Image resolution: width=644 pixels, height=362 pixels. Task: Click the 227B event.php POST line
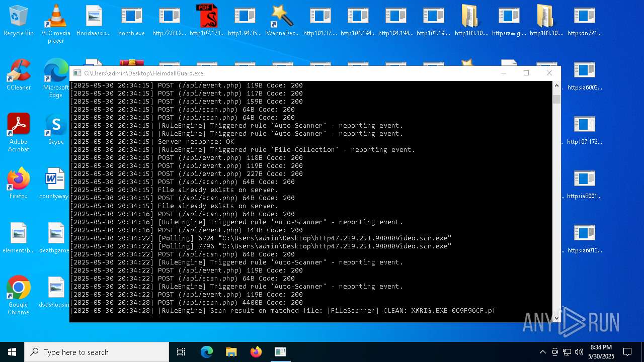click(x=186, y=174)
